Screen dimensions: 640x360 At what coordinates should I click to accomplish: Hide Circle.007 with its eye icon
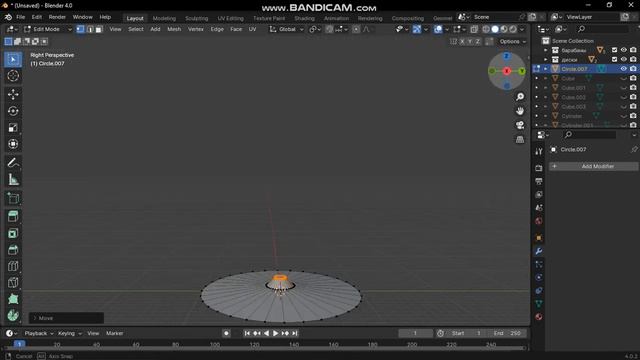(x=623, y=69)
